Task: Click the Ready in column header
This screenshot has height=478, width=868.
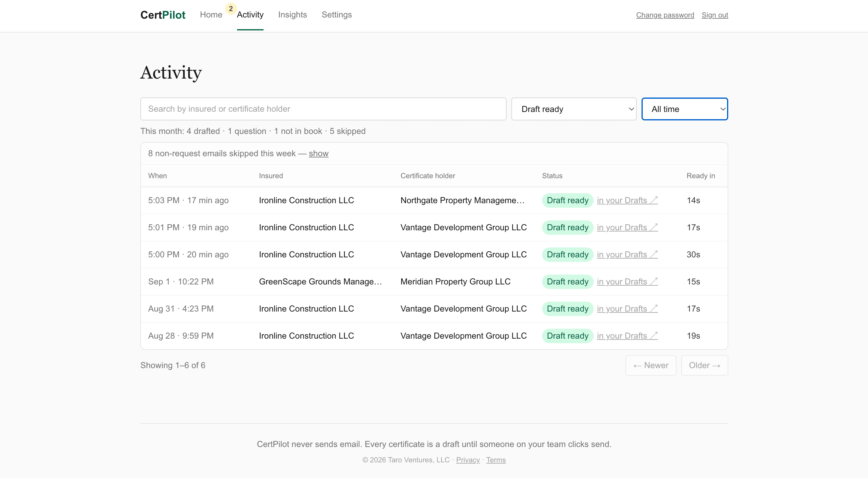Action: point(701,176)
